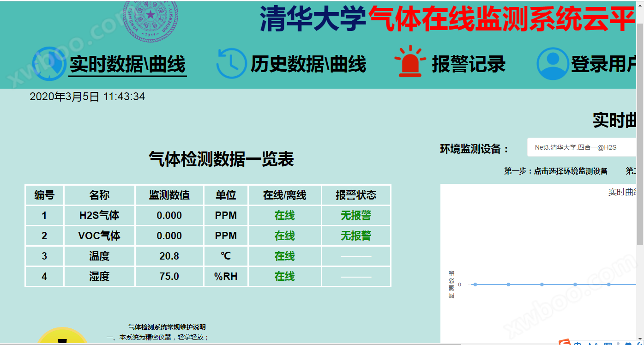Click 在线 status in the VOC气体 row

[285, 236]
